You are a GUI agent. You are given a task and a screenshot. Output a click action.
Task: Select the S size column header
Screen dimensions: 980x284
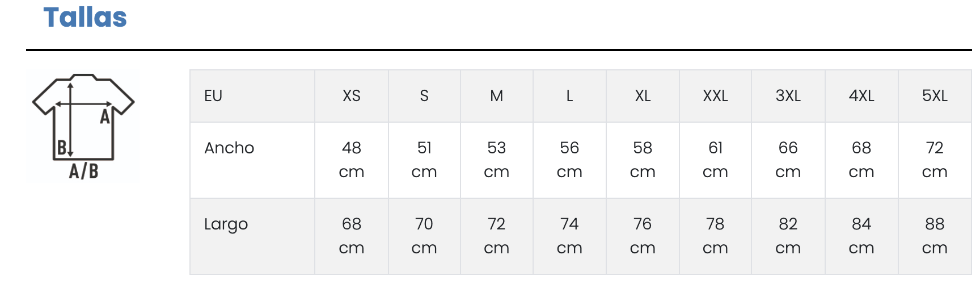tap(424, 96)
